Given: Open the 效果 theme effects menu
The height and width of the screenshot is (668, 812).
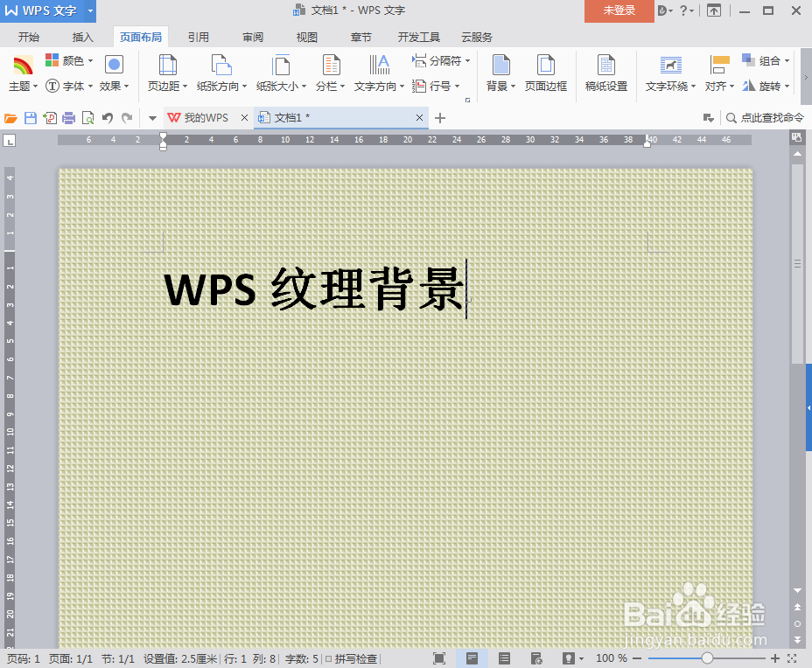Looking at the screenshot, I should click(x=114, y=73).
